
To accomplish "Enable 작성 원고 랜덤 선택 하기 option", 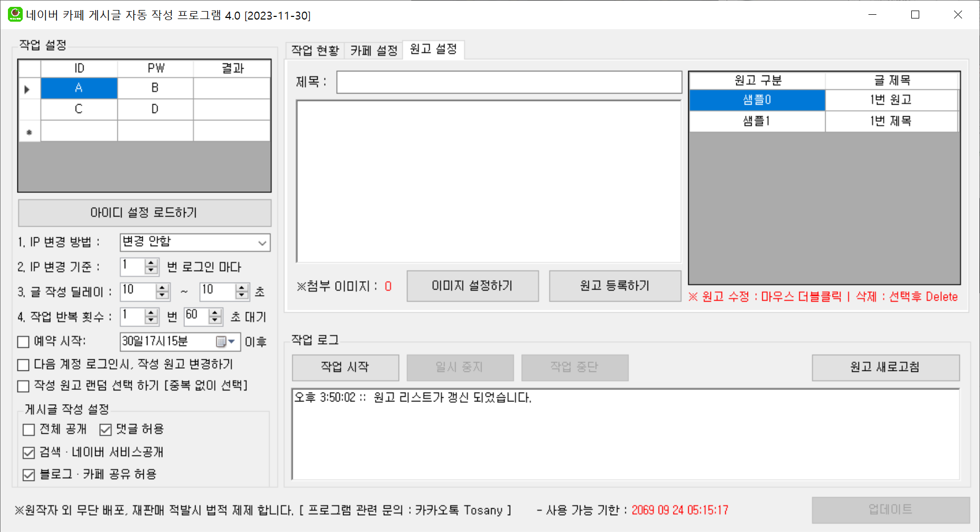I will pyautogui.click(x=23, y=386).
